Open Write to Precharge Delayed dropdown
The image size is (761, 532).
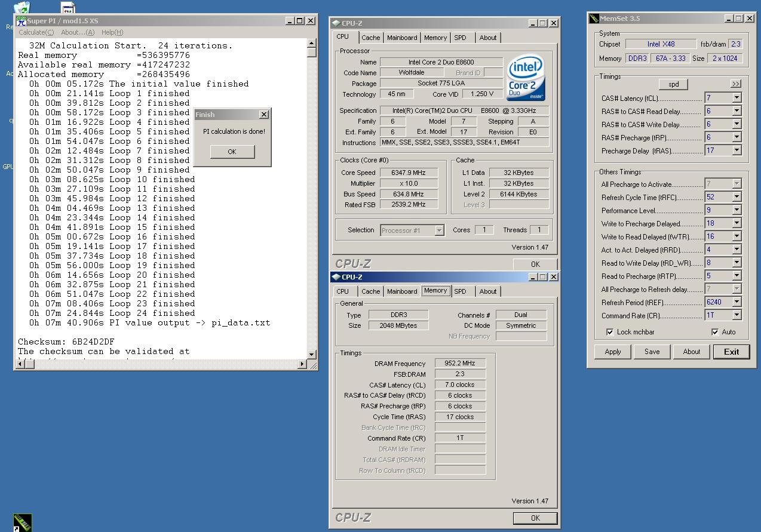pyautogui.click(x=737, y=223)
